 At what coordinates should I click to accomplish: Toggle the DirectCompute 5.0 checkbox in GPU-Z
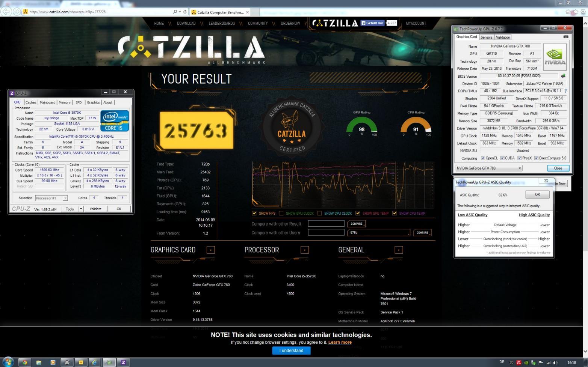[536, 158]
